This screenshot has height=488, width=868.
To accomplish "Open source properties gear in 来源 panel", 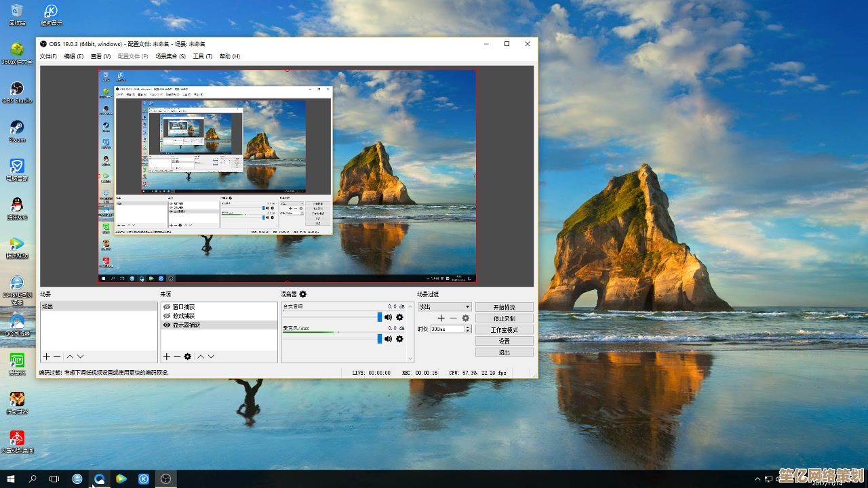I will click(188, 357).
